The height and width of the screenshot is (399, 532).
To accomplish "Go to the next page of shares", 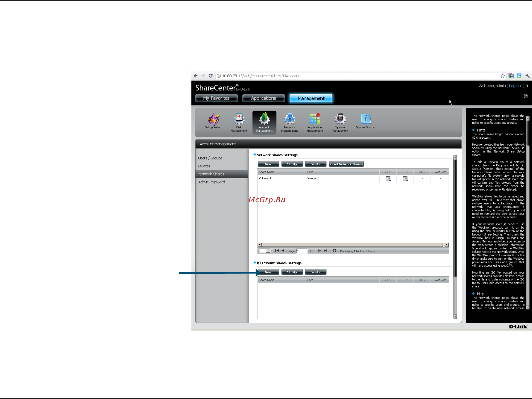I will 319,251.
